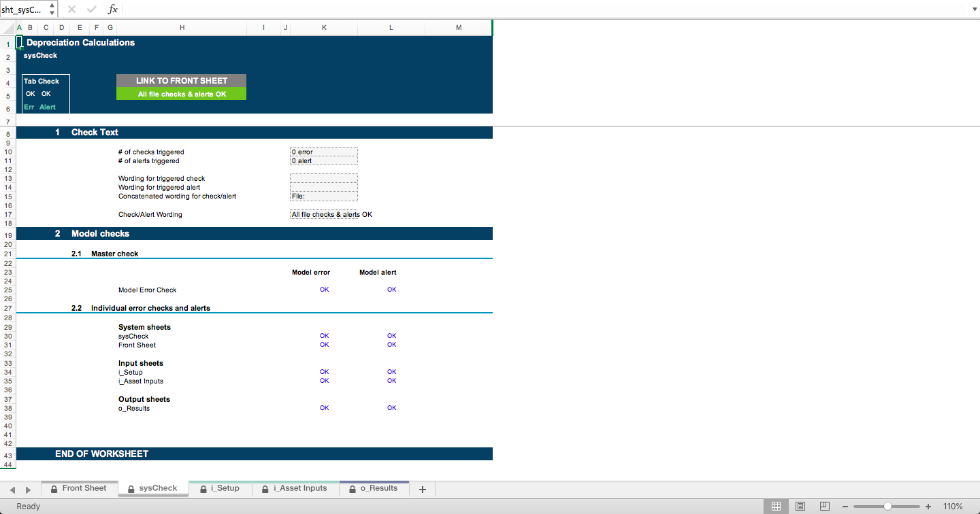Click inside the Name Box field

pyautogui.click(x=24, y=10)
